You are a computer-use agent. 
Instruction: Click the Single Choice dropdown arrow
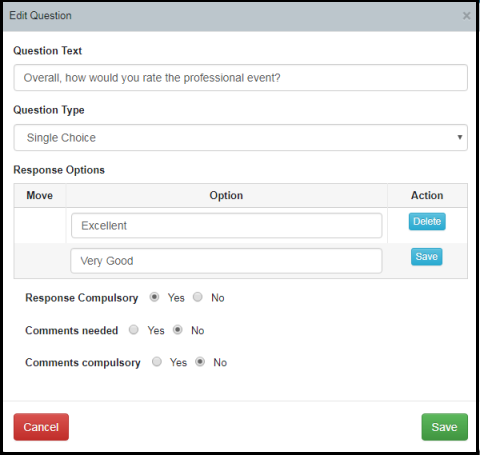tap(460, 137)
